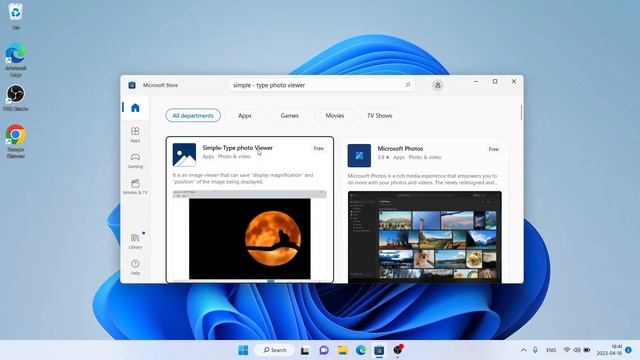Open Task View on the taskbar
The image size is (640, 360).
[x=305, y=350]
